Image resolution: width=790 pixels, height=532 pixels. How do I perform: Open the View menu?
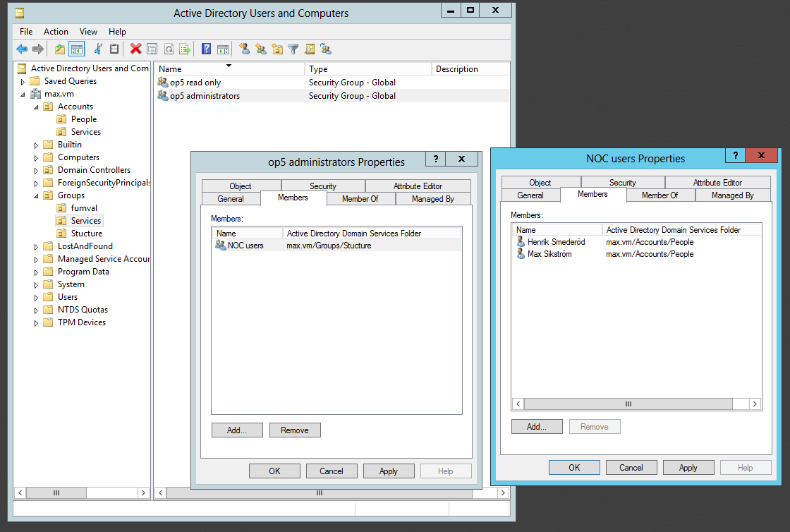coord(88,31)
